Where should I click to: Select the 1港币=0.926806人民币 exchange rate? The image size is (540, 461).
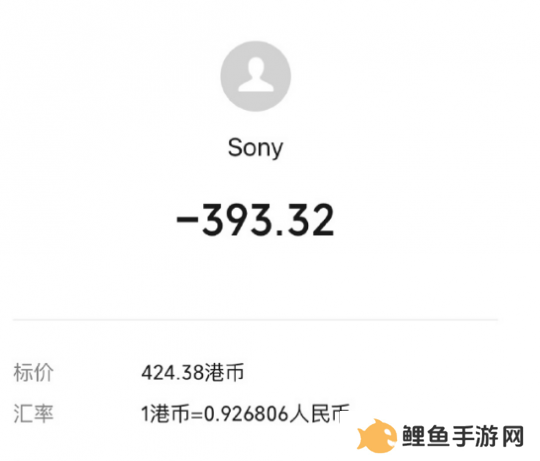click(x=245, y=413)
